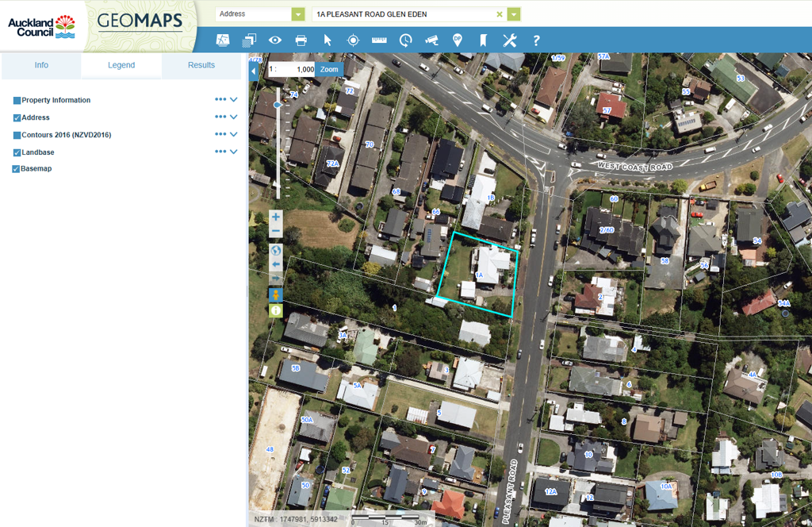Select the ruler measure tool
This screenshot has height=527, width=812.
point(379,40)
